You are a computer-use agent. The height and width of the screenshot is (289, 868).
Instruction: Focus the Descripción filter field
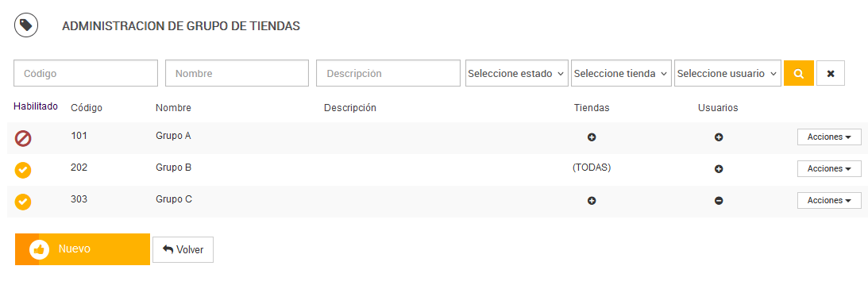pos(388,73)
